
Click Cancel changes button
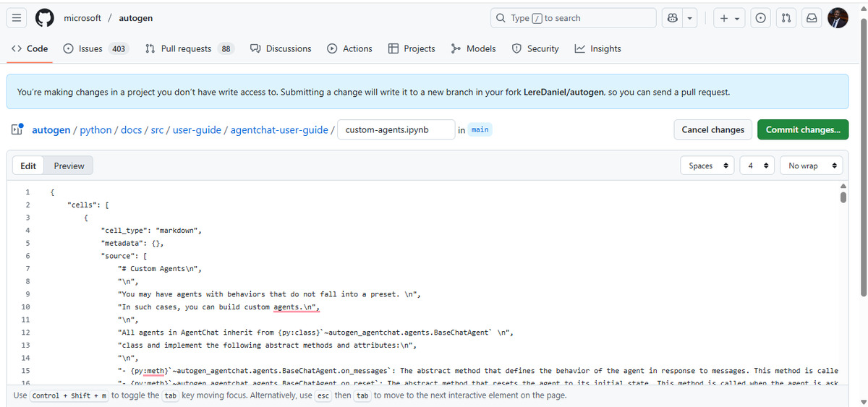[712, 130]
